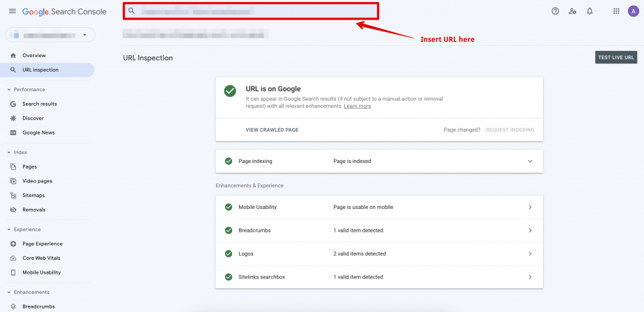Image resolution: width=644 pixels, height=312 pixels.
Task: Click the Search results Google icon
Action: (x=13, y=104)
